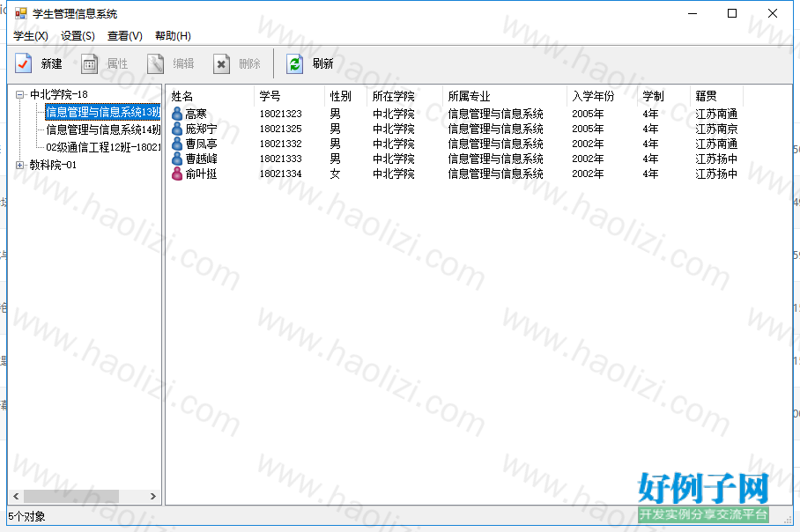
Task: Click 江苏南京 in 籍贯 column
Action: [x=716, y=129]
